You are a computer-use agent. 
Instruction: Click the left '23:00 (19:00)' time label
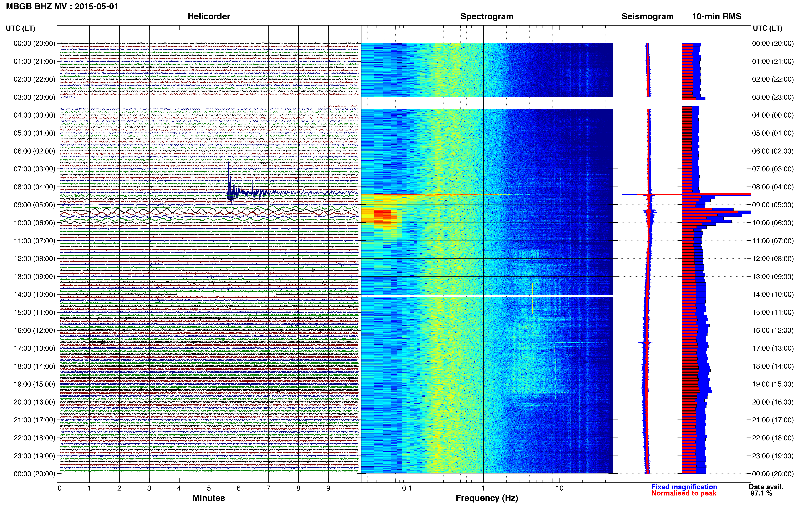(x=34, y=456)
